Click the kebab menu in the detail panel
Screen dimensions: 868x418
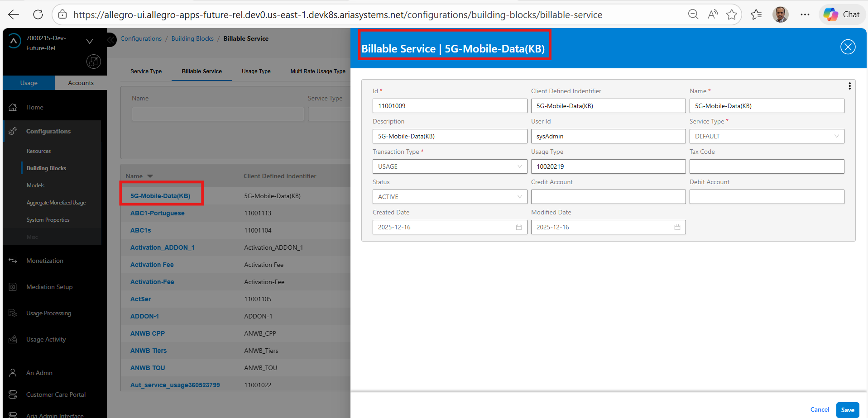[x=849, y=86]
